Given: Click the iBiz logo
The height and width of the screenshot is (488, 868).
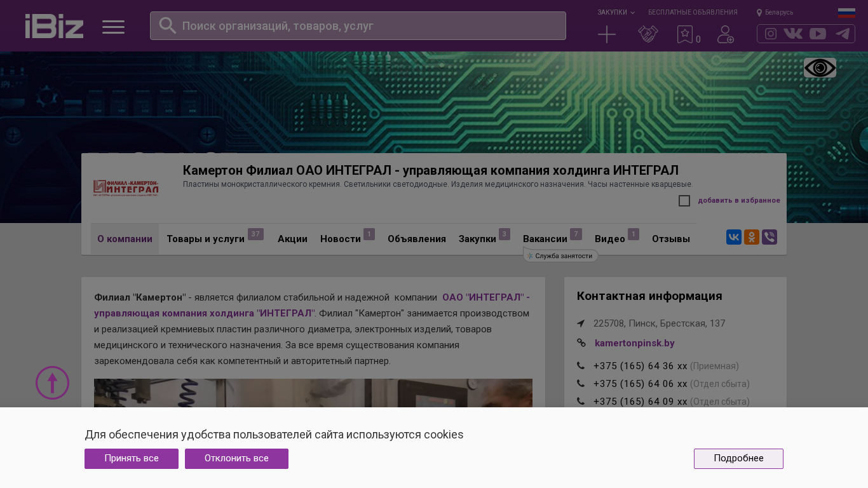Looking at the screenshot, I should tap(54, 26).
